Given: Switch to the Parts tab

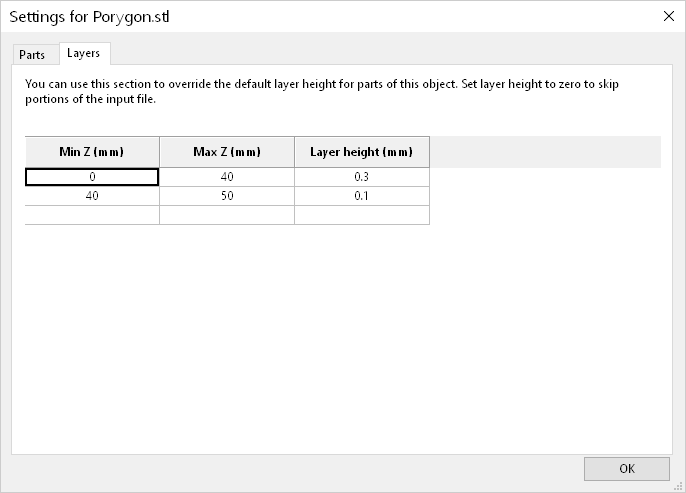Looking at the screenshot, I should point(32,55).
